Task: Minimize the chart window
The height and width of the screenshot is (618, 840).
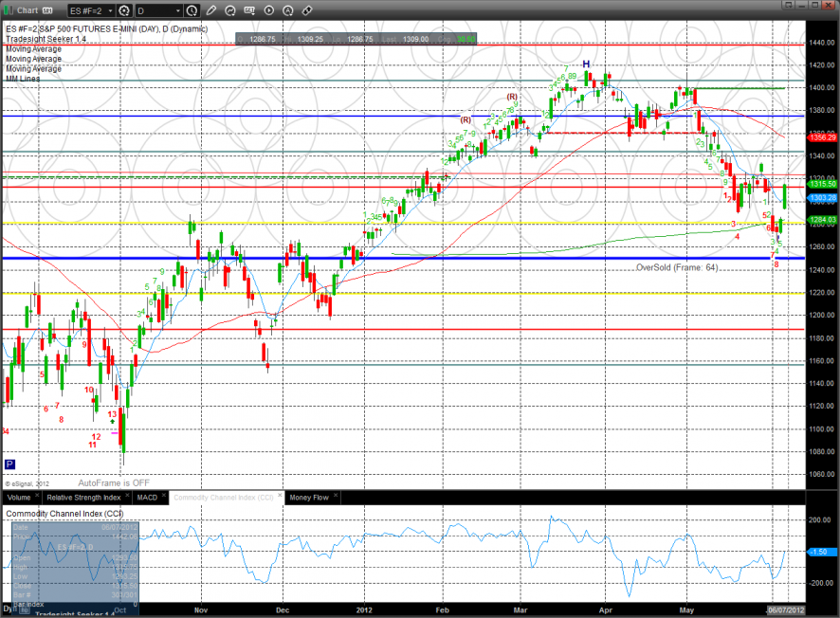Action: point(801,5)
